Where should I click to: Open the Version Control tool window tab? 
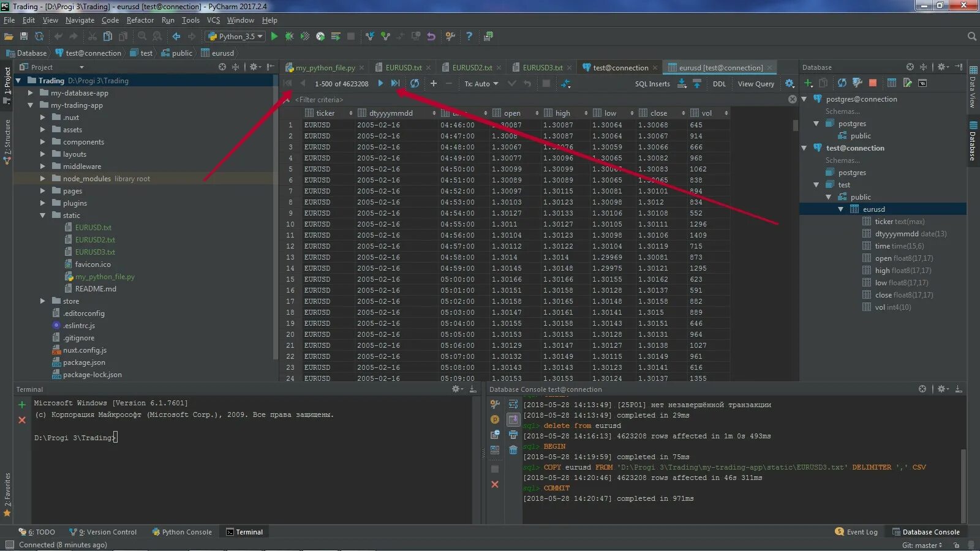tap(103, 532)
